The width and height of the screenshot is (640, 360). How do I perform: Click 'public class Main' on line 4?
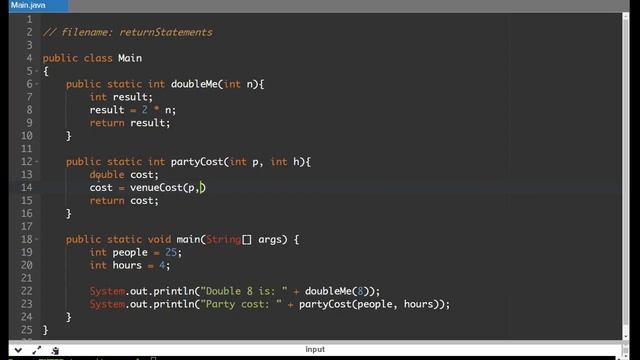92,58
